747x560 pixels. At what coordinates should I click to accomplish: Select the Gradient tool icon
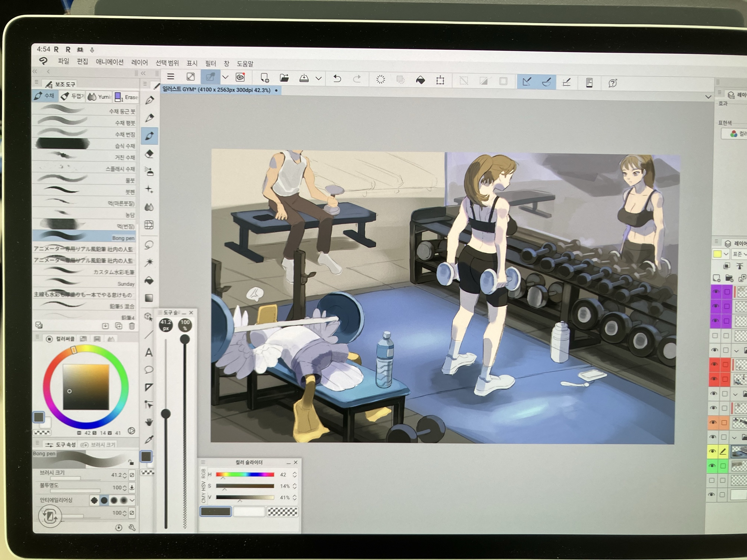point(149,298)
